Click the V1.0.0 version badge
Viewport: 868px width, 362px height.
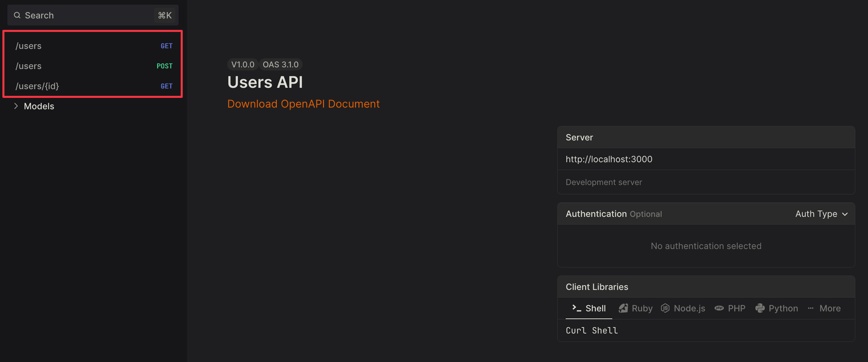pyautogui.click(x=243, y=64)
